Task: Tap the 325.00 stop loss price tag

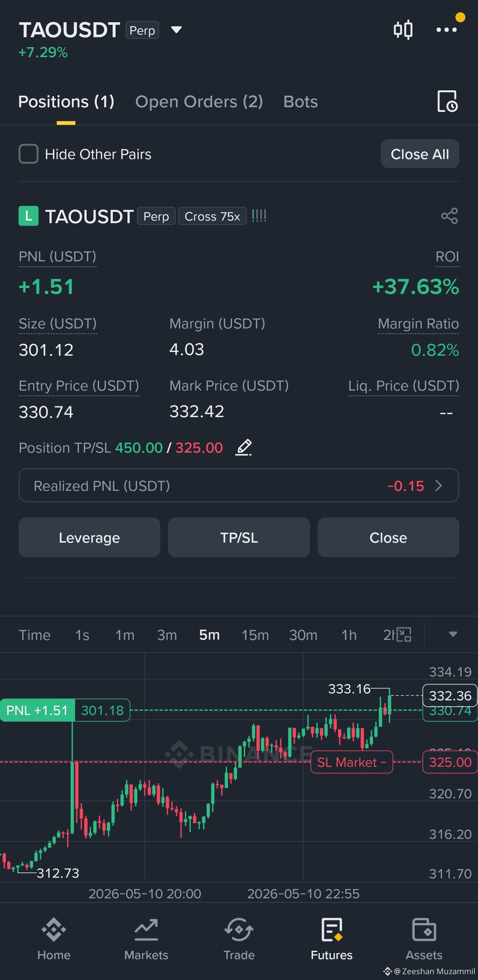Action: [x=450, y=762]
